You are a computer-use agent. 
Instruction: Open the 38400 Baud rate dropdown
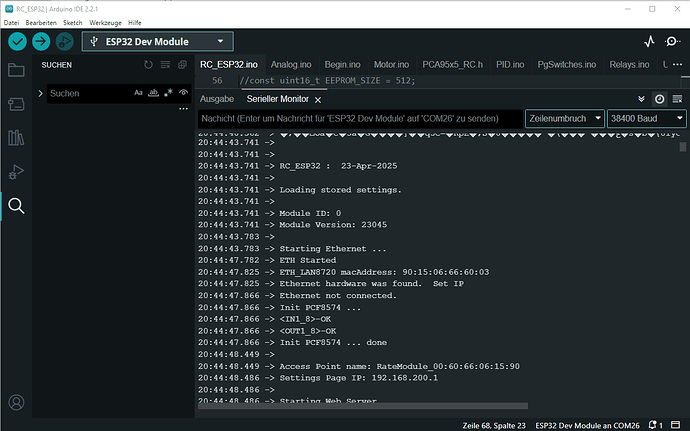(x=646, y=118)
